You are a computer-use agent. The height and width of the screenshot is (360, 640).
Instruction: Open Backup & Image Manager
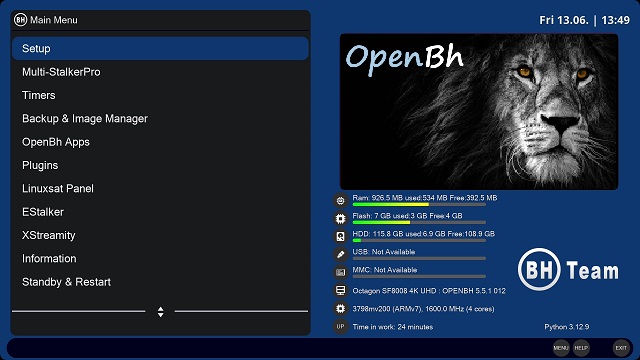[x=160, y=118]
